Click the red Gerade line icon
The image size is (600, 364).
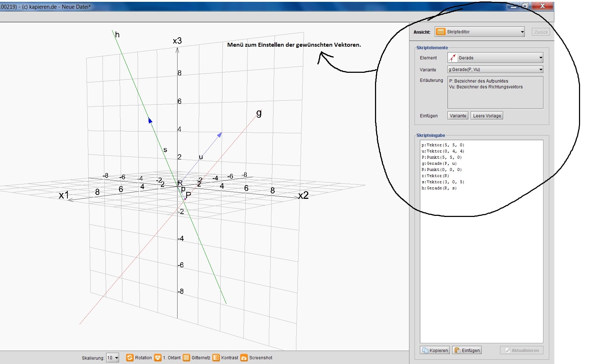click(452, 58)
